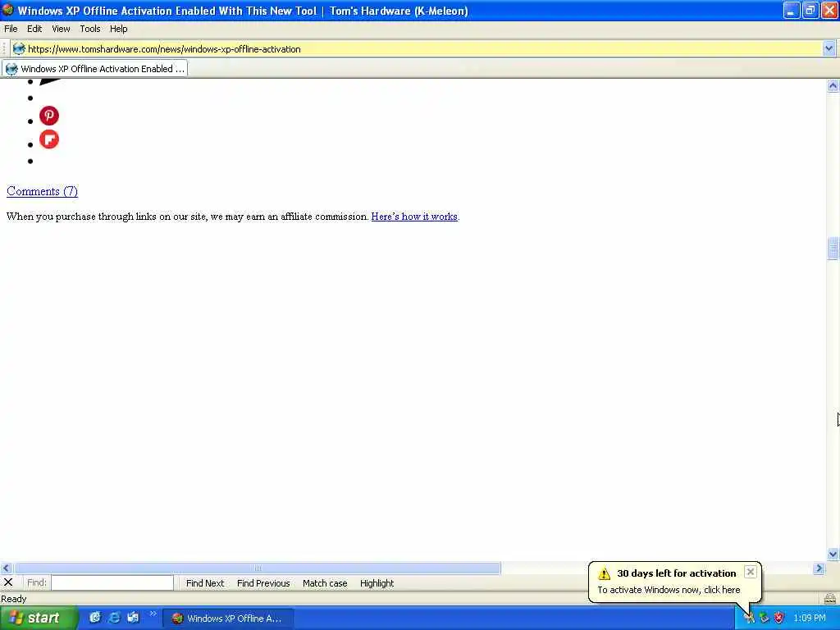The height and width of the screenshot is (630, 840).
Task: Click the vertical scrollbar up arrow
Action: coord(833,85)
